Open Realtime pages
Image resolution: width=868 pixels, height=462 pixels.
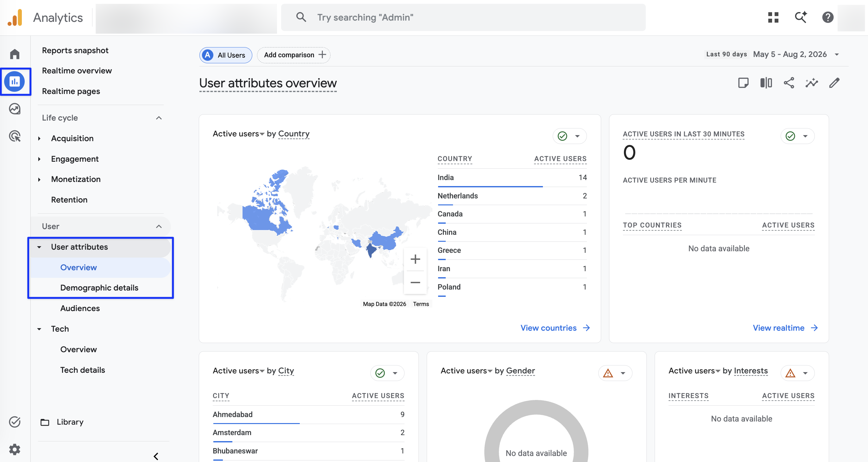tap(71, 91)
